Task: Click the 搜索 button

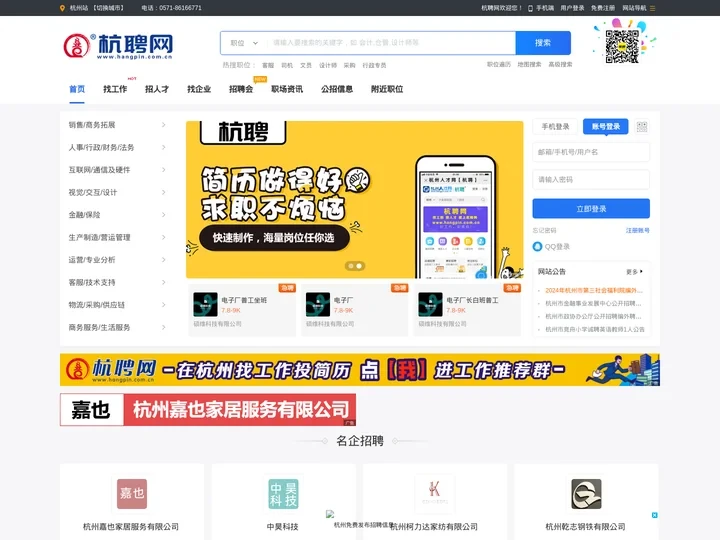Action: click(543, 43)
